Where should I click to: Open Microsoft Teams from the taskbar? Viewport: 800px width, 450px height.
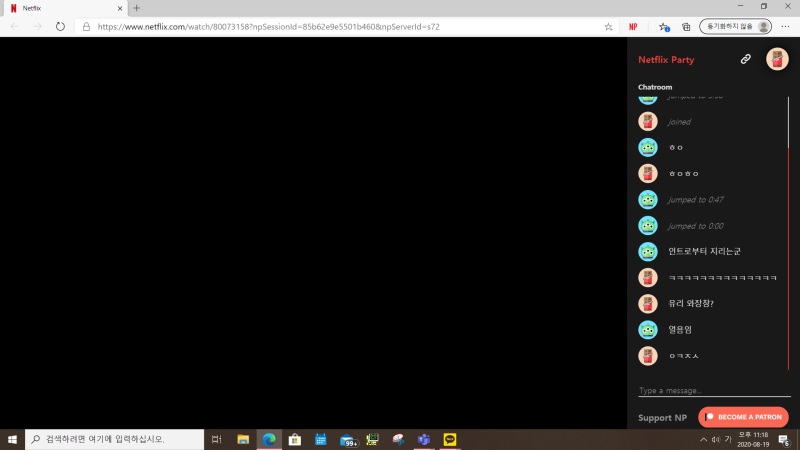pyautogui.click(x=423, y=439)
